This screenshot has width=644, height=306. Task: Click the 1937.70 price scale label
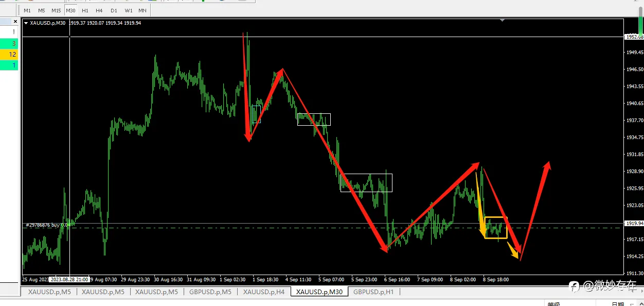[x=635, y=120]
